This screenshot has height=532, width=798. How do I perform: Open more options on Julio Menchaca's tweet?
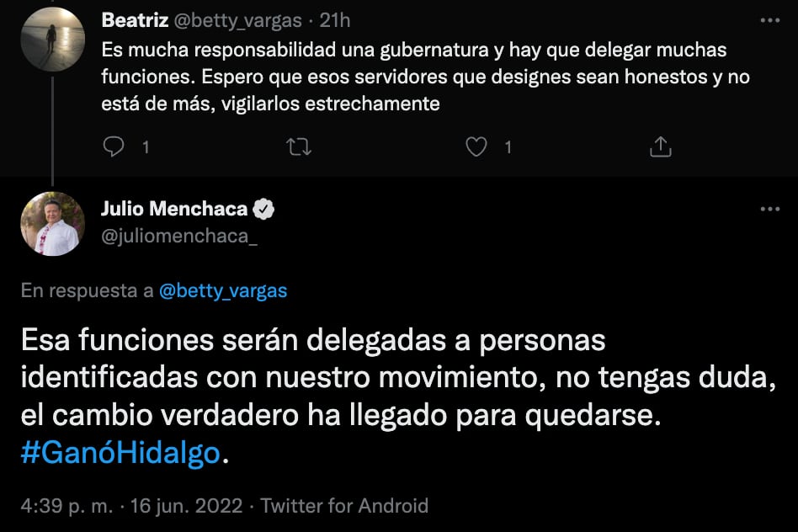coord(769,210)
